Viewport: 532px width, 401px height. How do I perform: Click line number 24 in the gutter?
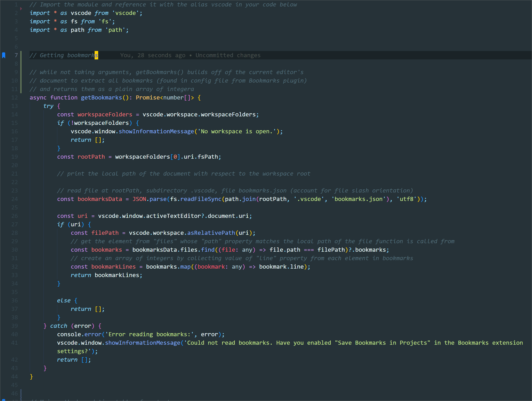[14, 199]
